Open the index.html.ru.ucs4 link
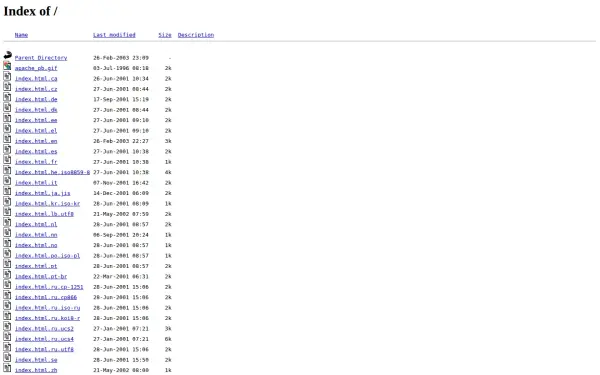600x375 pixels. click(44, 339)
